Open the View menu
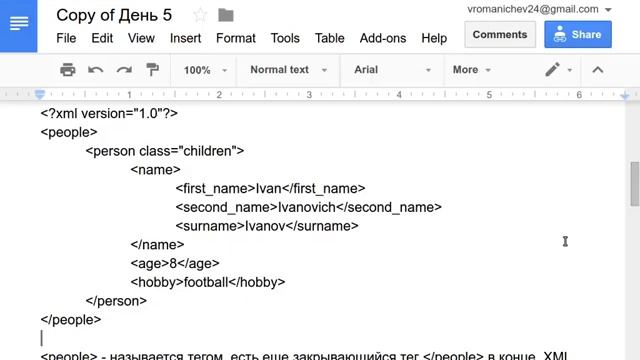The image size is (640, 360). [141, 38]
